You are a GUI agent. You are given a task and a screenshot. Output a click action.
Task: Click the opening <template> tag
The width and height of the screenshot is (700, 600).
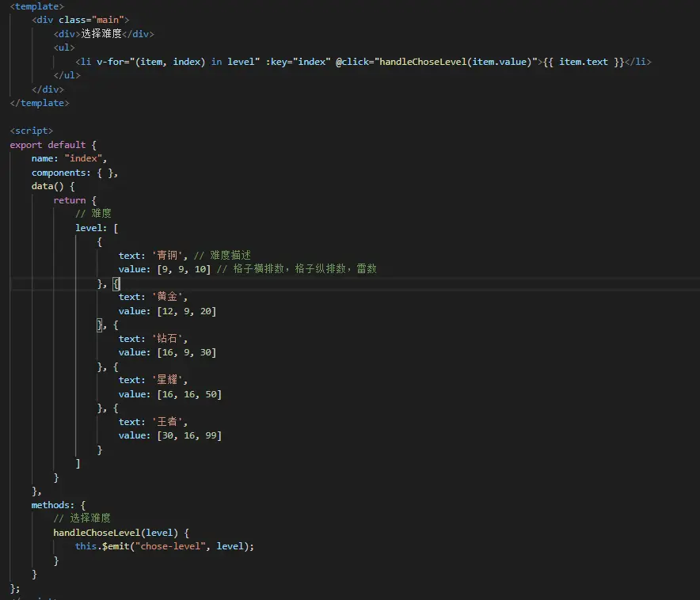tap(37, 6)
